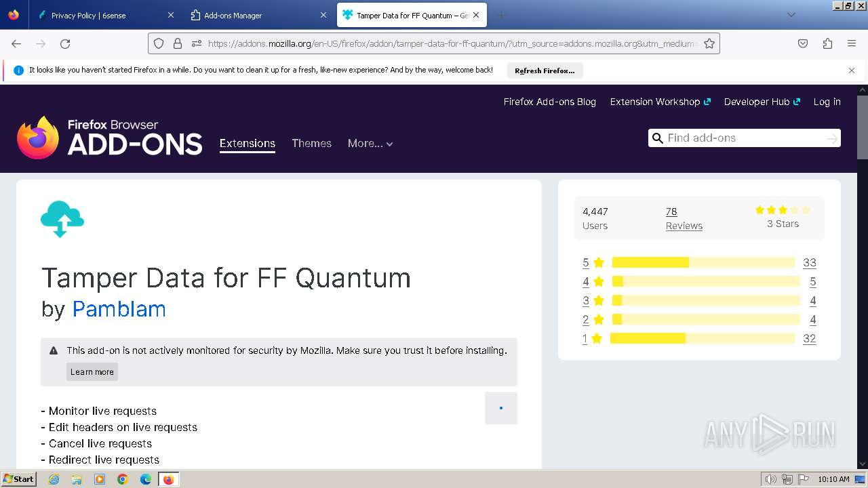Open the 32 one-star reviews count
This screenshot has height=488, width=868.
point(810,338)
